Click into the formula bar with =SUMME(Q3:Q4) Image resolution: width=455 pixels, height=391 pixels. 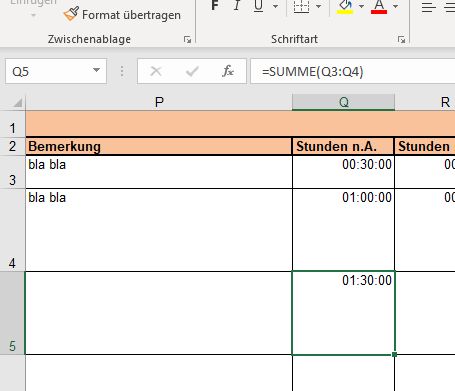(x=353, y=71)
